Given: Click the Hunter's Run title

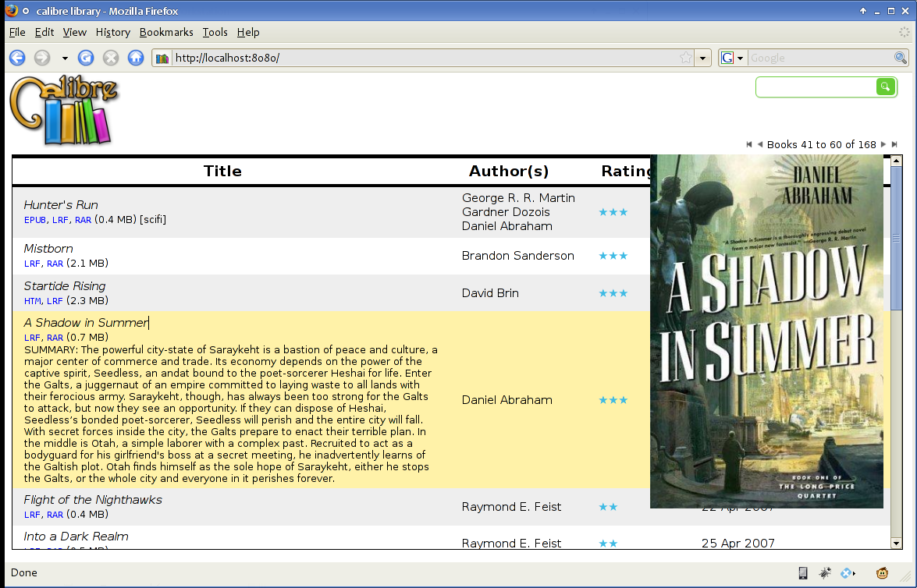Looking at the screenshot, I should pos(61,204).
